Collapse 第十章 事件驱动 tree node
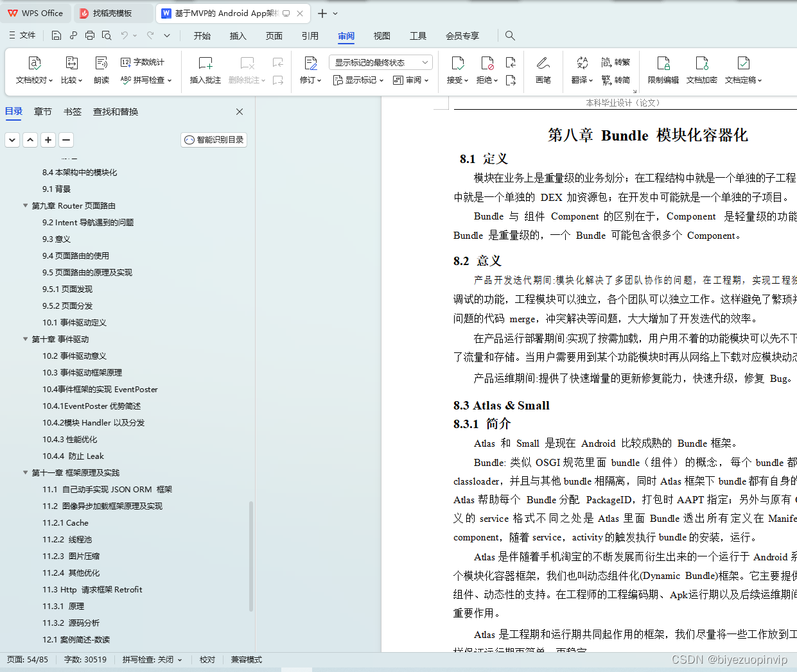 26,340
